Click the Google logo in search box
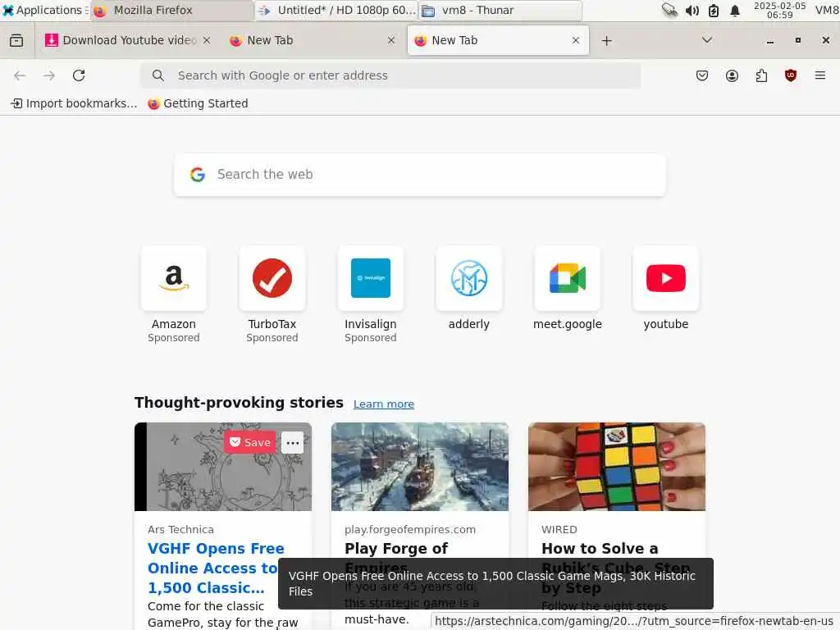 coord(198,175)
